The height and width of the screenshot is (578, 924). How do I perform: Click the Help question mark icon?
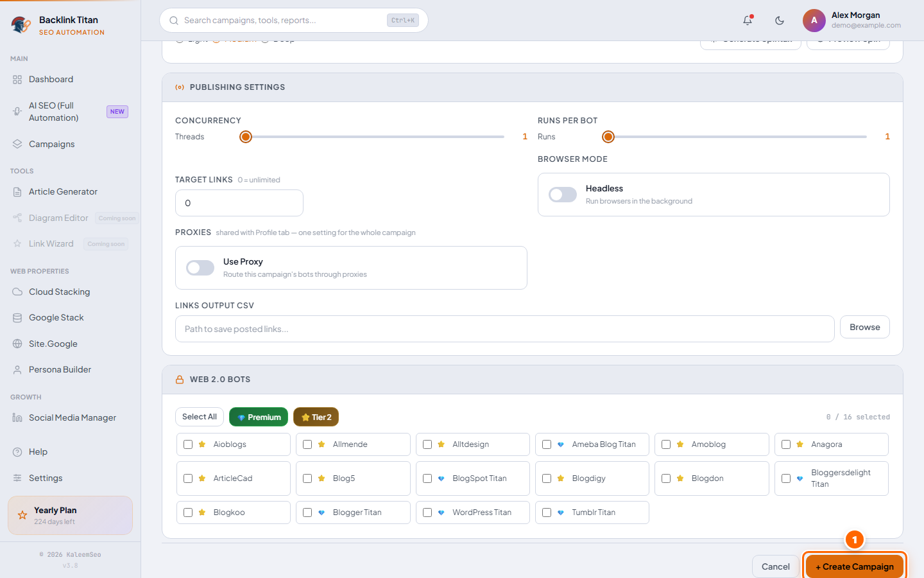coord(17,452)
